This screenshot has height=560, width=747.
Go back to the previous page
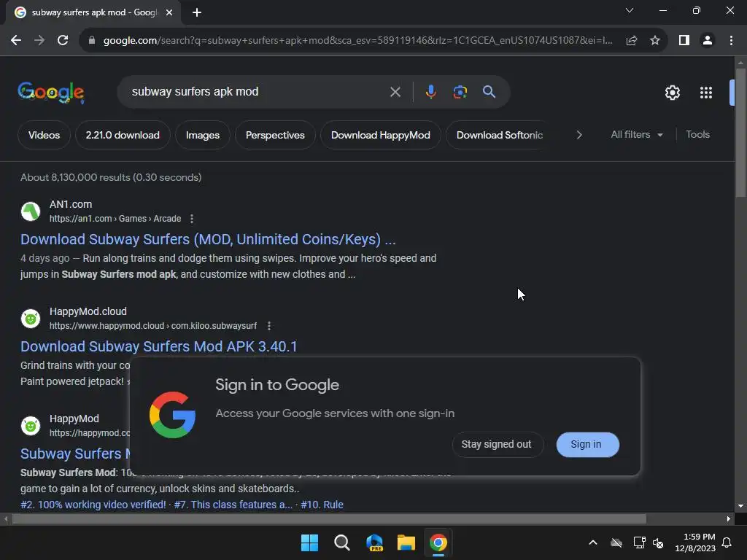coord(16,41)
